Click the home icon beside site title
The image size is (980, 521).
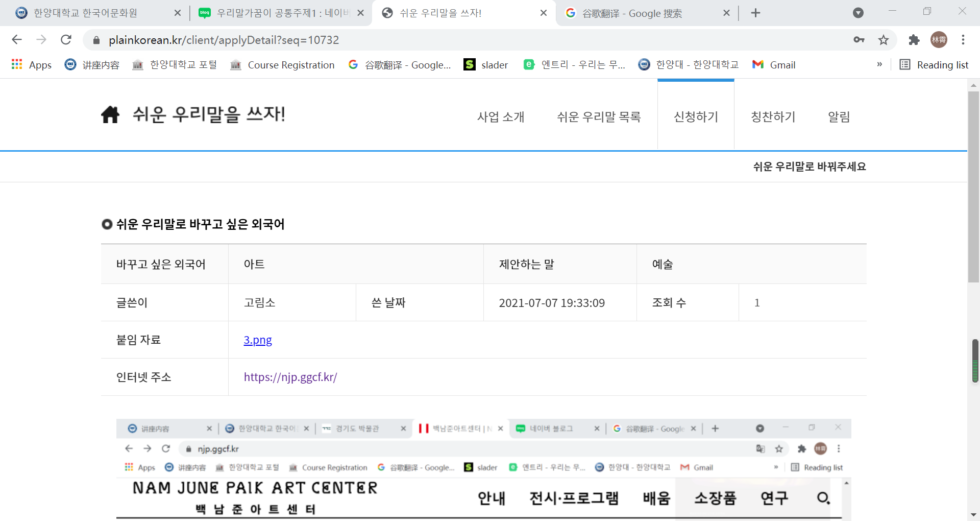(x=110, y=115)
